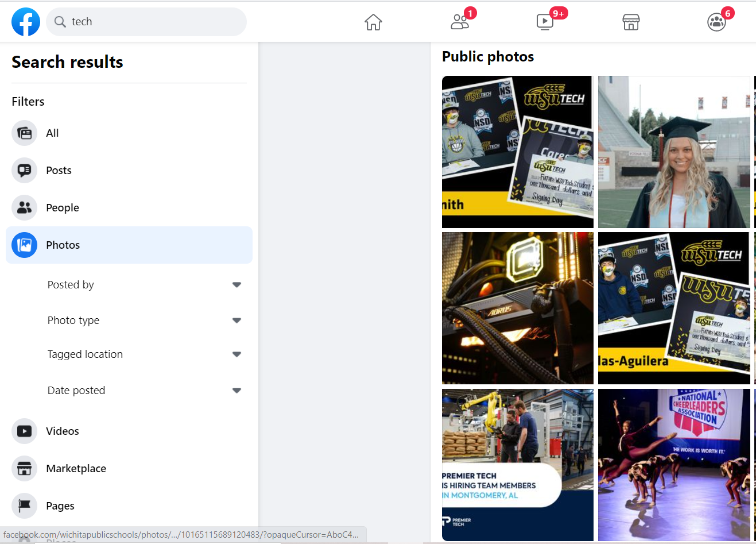Image resolution: width=756 pixels, height=544 pixels.
Task: Switch to the Marketplace results filter
Action: [x=77, y=468]
